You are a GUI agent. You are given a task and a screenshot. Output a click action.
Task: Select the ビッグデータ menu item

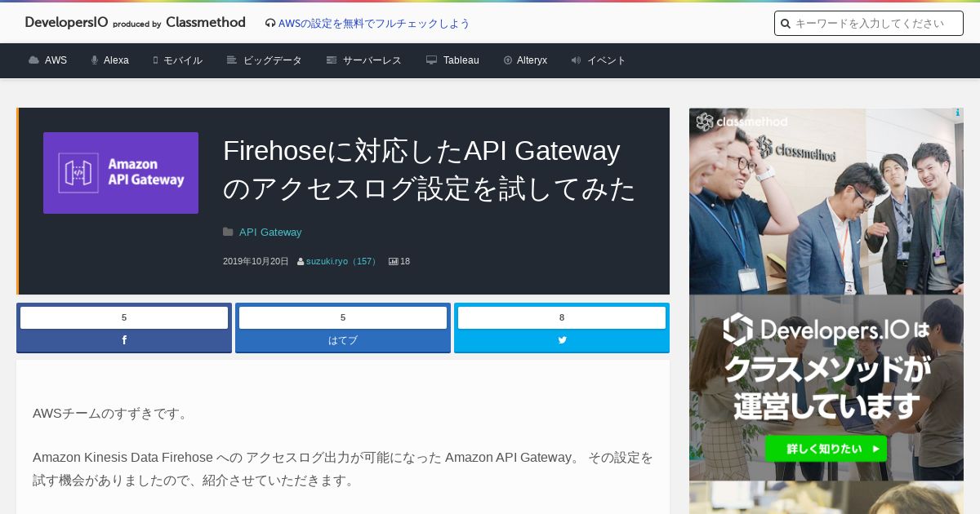264,60
